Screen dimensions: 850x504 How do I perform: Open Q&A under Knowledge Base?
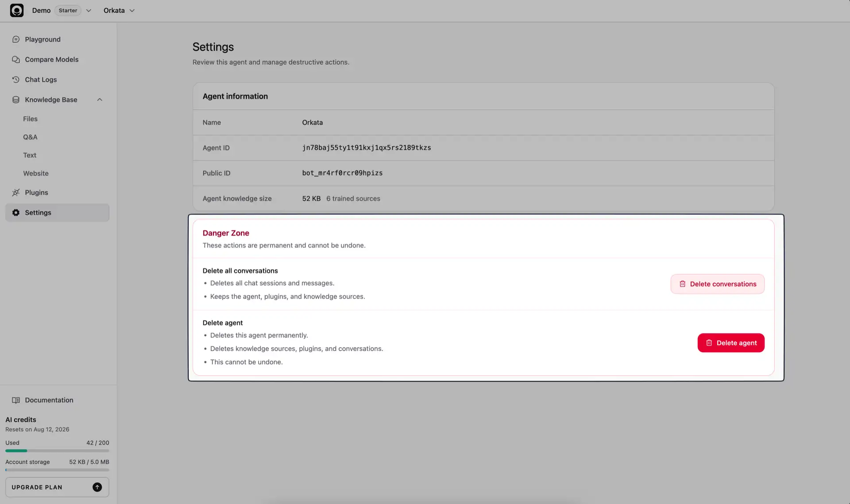(x=30, y=137)
